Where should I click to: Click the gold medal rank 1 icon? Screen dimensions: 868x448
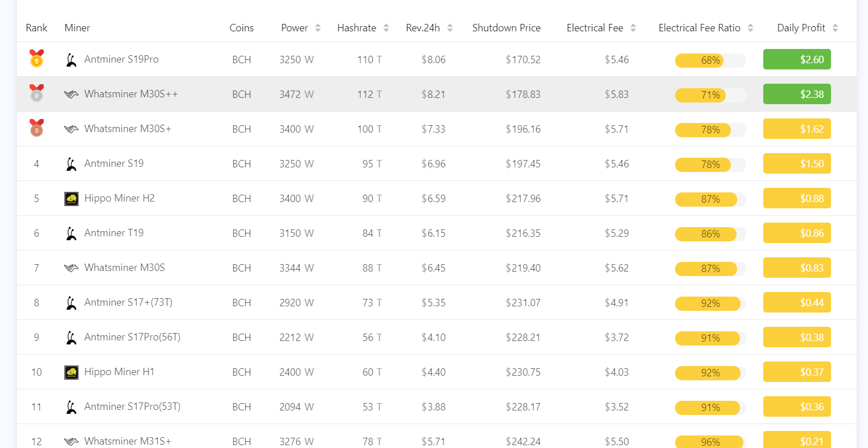(x=36, y=59)
